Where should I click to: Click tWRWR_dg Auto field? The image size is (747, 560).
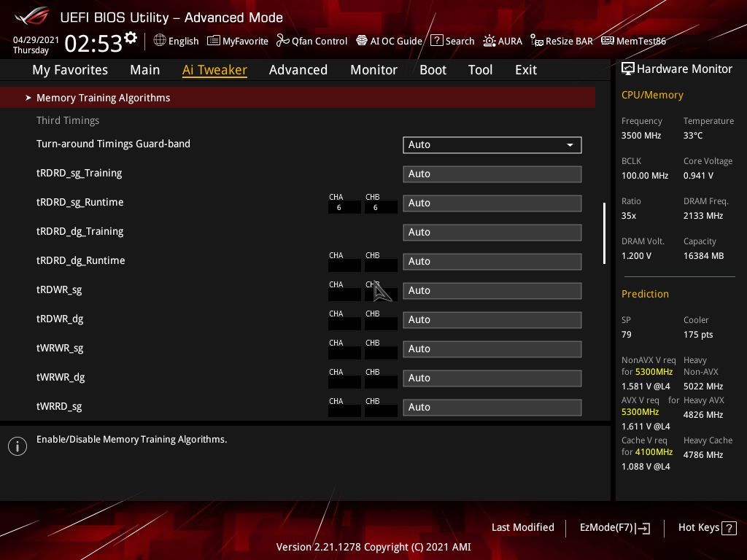(x=492, y=378)
